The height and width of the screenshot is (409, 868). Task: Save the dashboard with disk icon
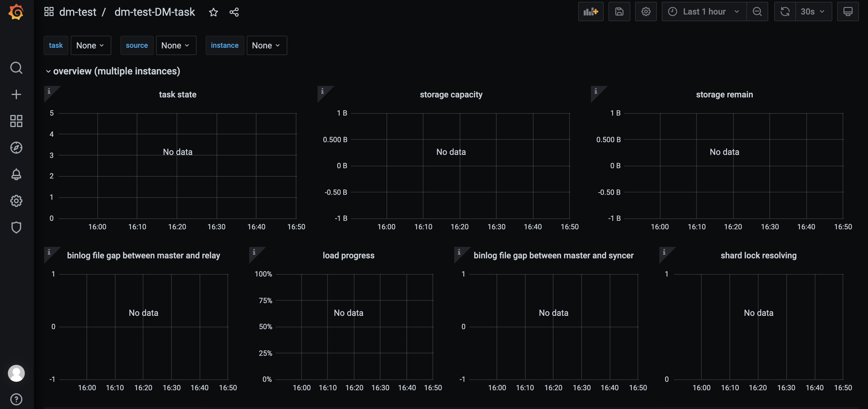(619, 12)
